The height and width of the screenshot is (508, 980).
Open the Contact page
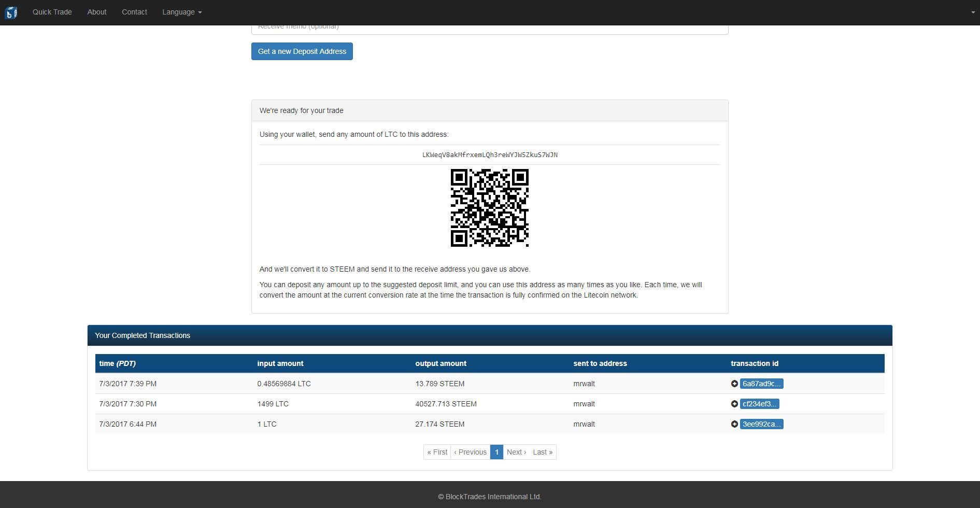134,12
